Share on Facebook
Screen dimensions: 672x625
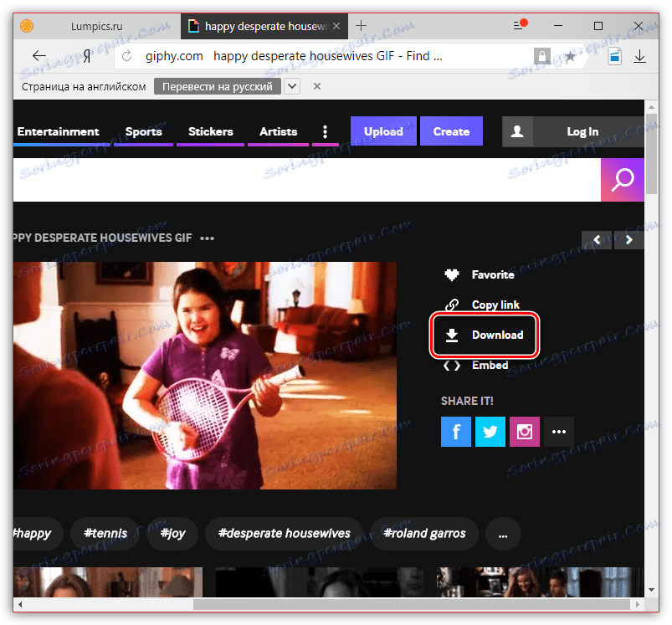click(456, 432)
